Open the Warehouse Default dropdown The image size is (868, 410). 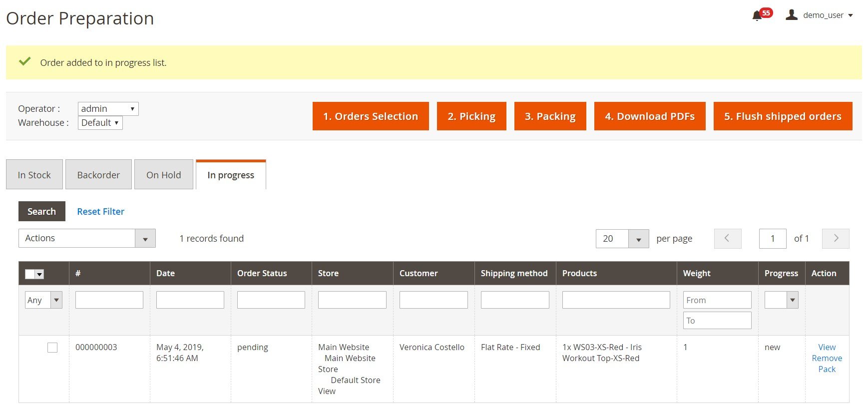(x=100, y=123)
